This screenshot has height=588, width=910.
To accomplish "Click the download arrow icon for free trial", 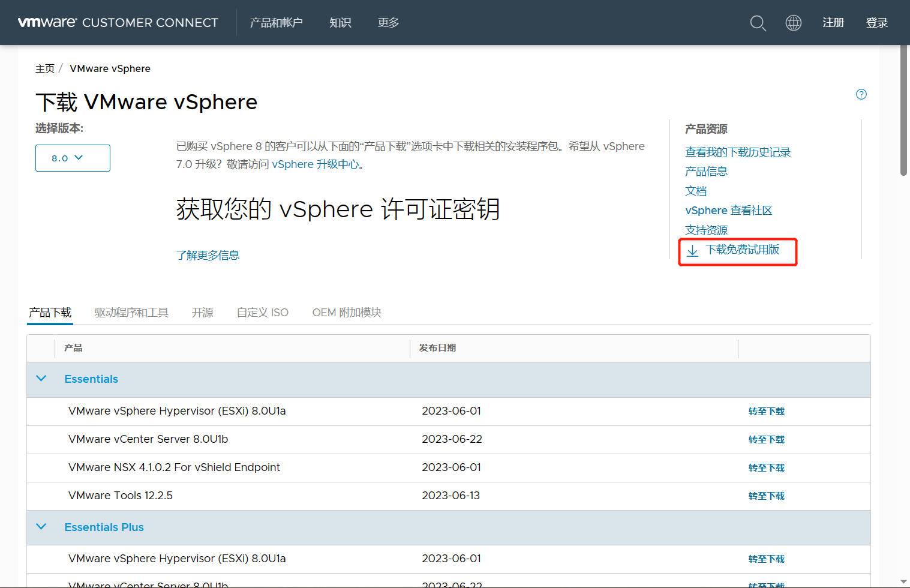I will tap(692, 250).
